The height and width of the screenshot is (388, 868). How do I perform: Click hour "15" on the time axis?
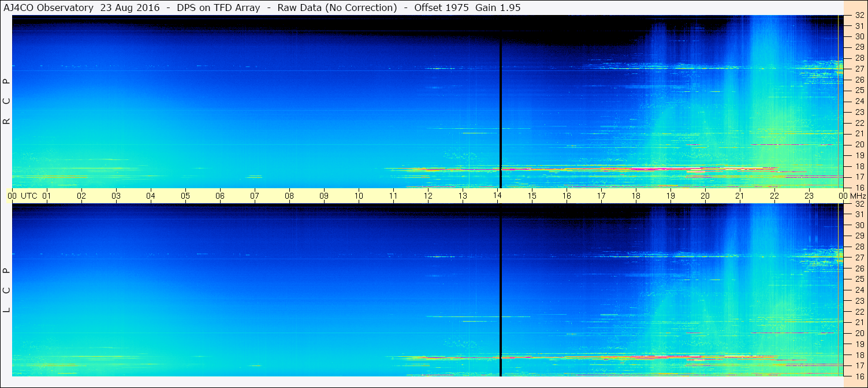532,196
